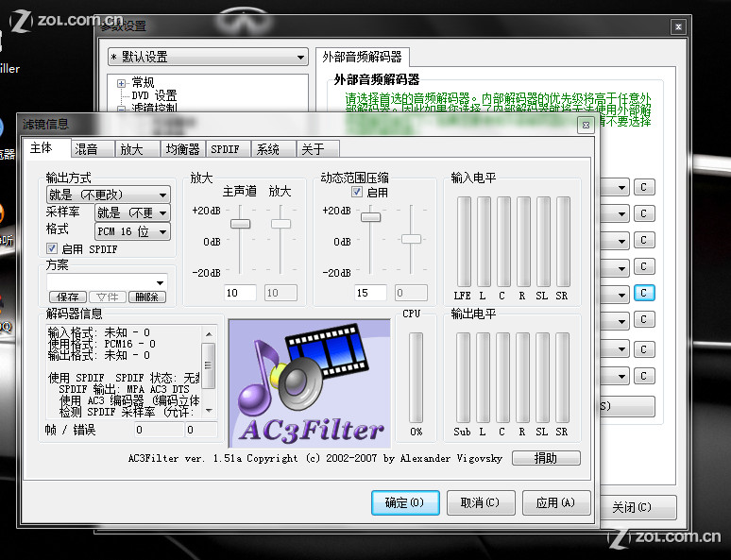Click the 删除 preset button
The width and height of the screenshot is (731, 560).
pos(146,297)
